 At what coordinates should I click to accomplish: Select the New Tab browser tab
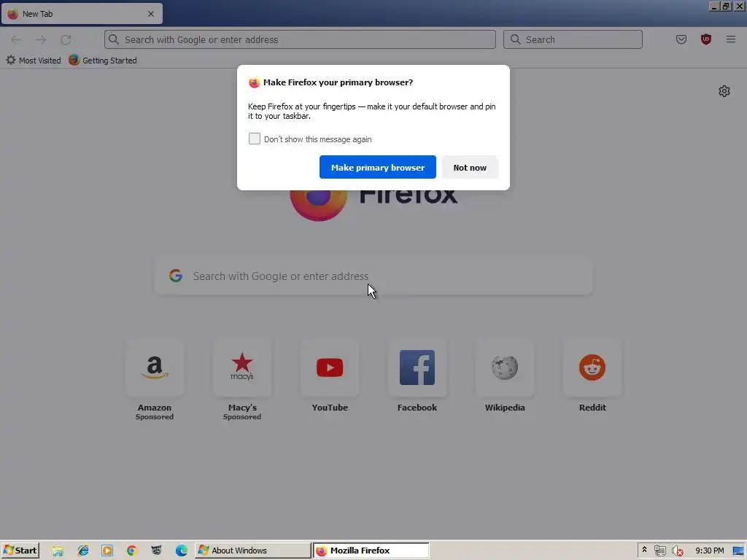pyautogui.click(x=82, y=14)
